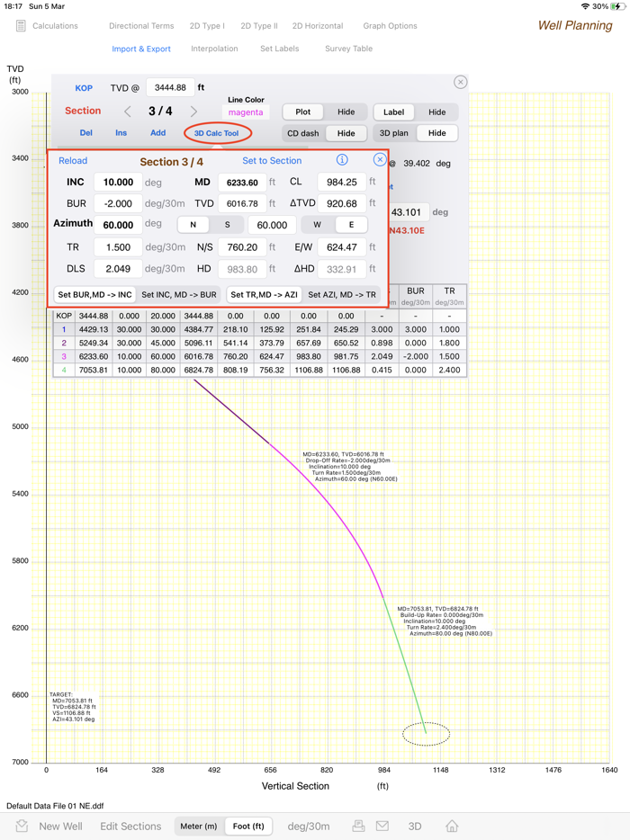Tap Edit Sections in bottom bar
This screenshot has height=840, width=630.
coord(130,827)
